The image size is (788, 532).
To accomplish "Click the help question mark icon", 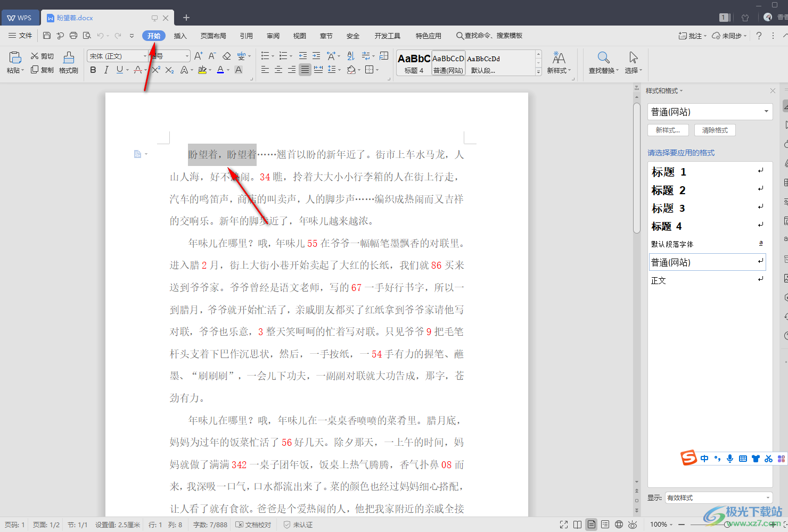I will pyautogui.click(x=759, y=36).
